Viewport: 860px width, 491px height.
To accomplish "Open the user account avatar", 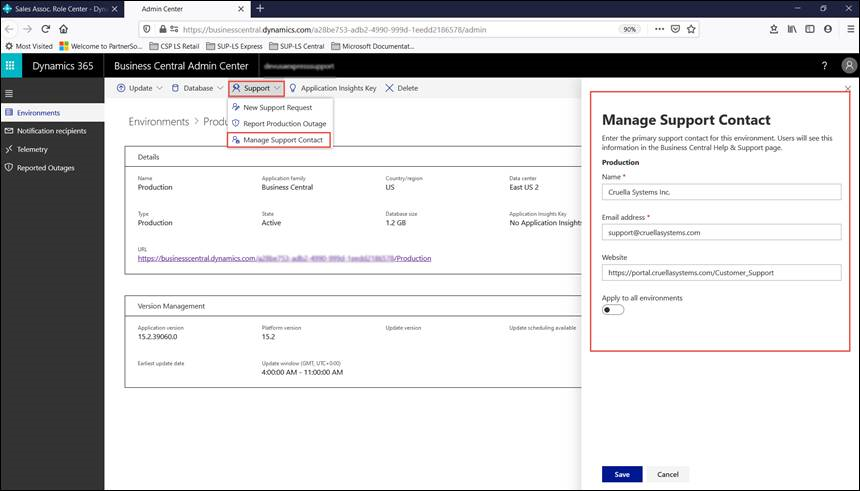I will 848,66.
